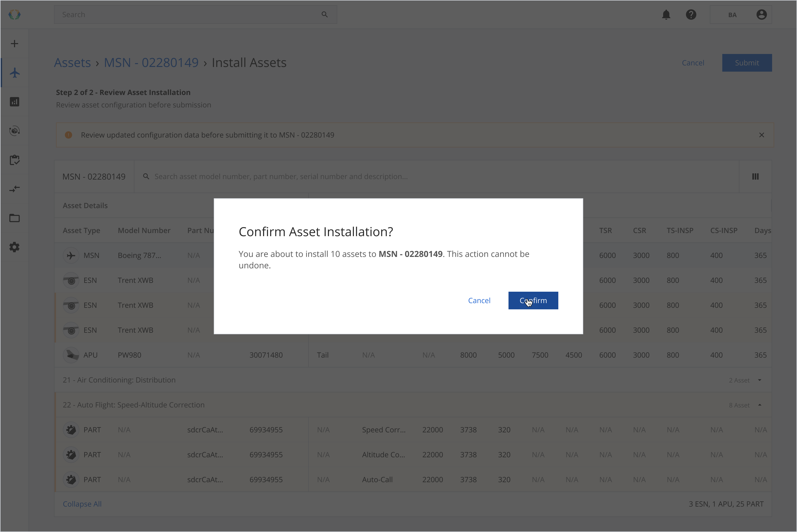Open the user account avatar icon
The height and width of the screenshot is (532, 797).
tap(761, 15)
